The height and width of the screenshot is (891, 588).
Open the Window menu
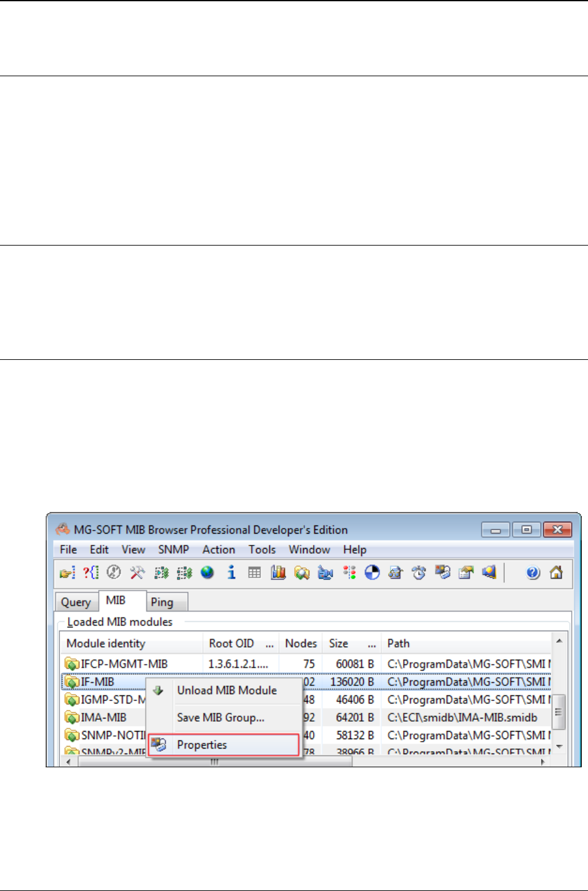point(309,550)
